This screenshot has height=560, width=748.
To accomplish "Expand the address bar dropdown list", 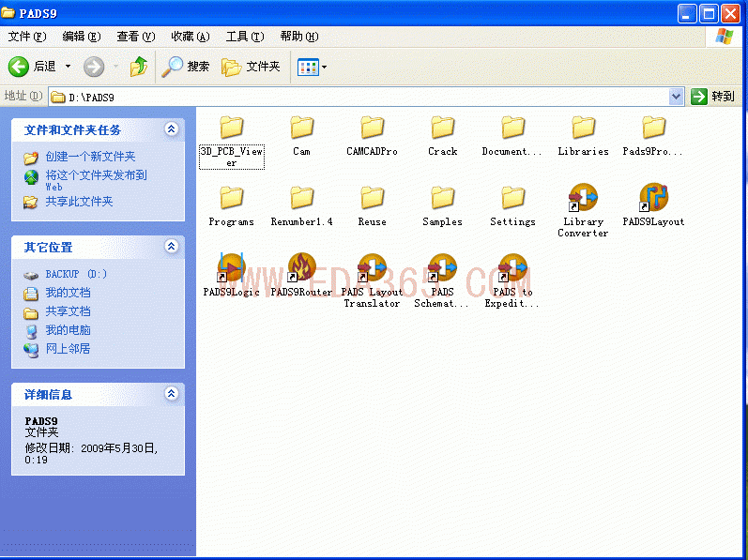I will click(676, 97).
